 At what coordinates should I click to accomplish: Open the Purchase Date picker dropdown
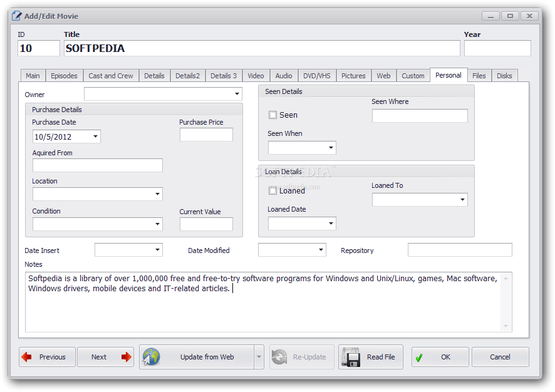(x=95, y=137)
